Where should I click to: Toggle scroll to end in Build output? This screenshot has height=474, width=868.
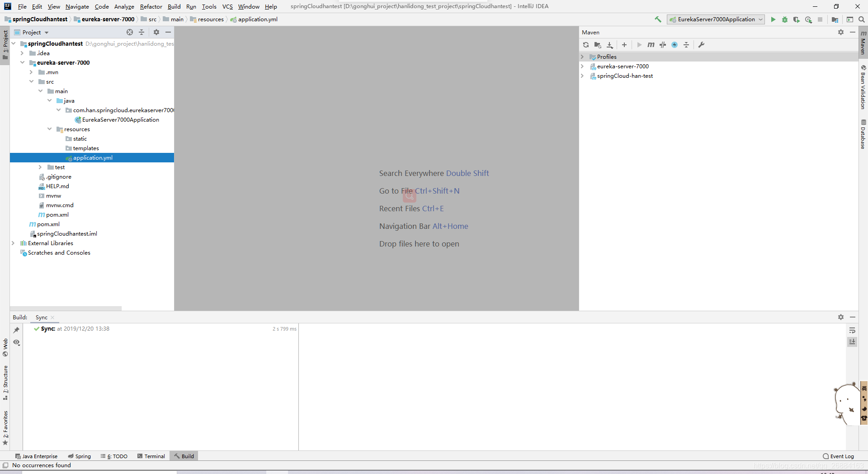pos(852,342)
